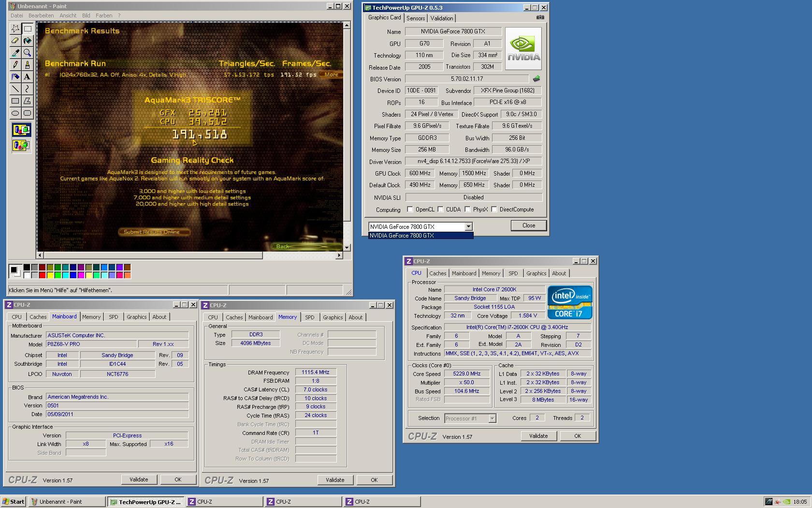Open the SPD tab in the Memory CPU-Z window
This screenshot has width=812, height=508.
310,317
